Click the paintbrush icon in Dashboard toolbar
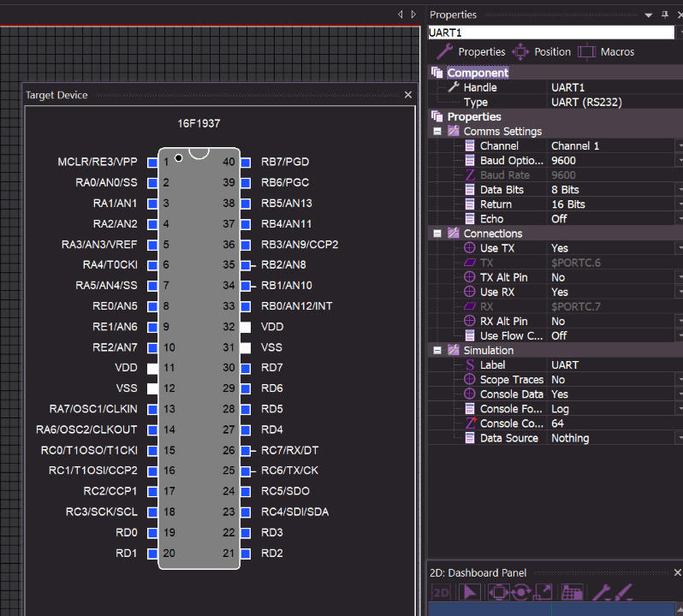Viewport: 683px width, 616px height. click(624, 593)
